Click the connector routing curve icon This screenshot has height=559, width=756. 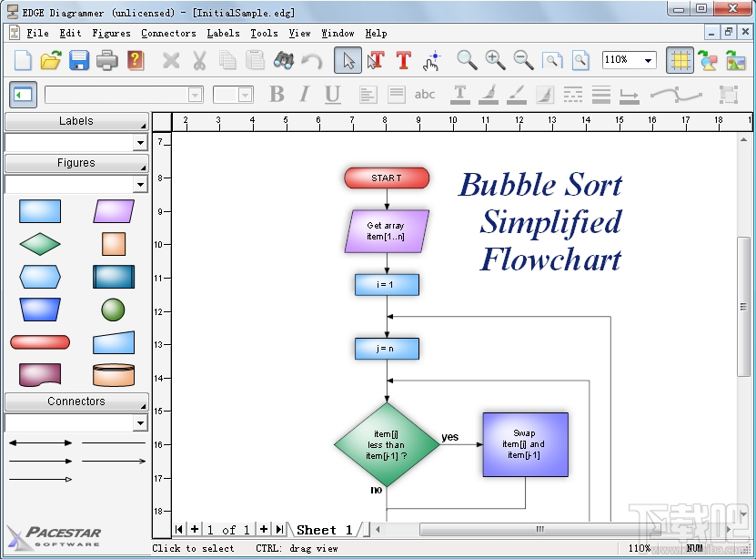(x=676, y=95)
